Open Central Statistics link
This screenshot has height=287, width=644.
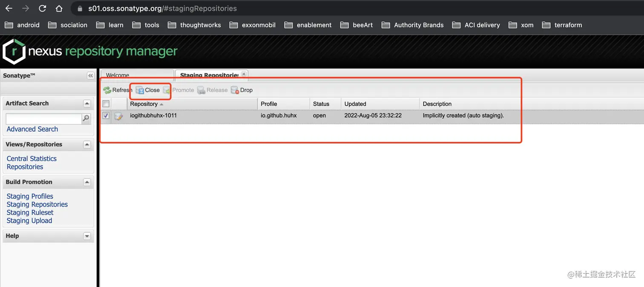pos(32,158)
